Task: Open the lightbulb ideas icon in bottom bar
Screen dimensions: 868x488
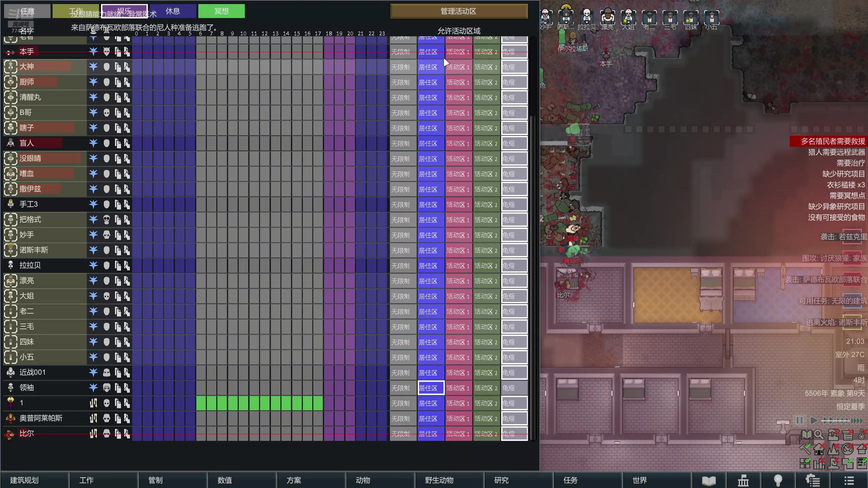Action: [x=778, y=480]
